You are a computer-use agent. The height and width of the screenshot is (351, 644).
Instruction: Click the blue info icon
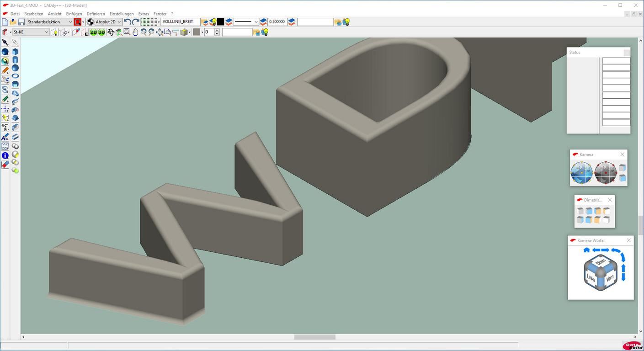coord(5,156)
